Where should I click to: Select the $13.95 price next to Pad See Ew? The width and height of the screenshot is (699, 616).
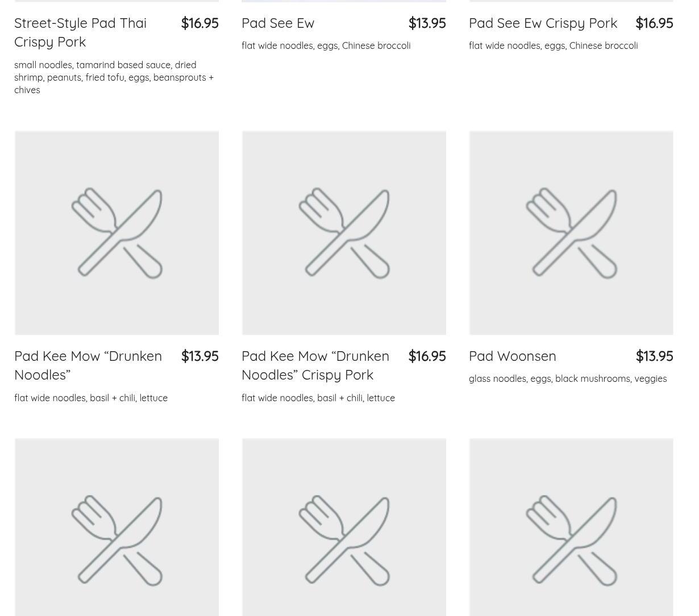click(427, 23)
